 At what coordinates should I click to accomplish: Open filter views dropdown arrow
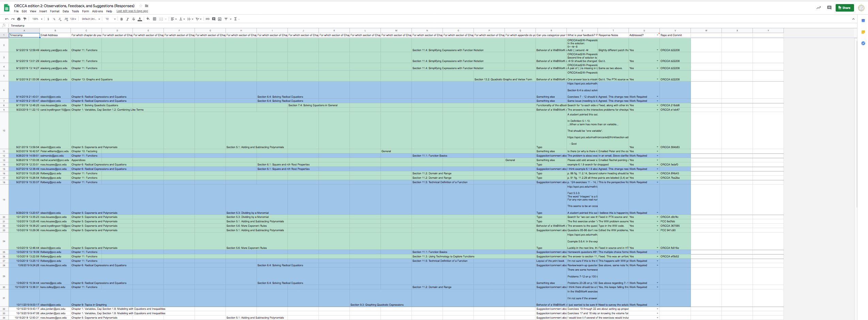pos(231,19)
